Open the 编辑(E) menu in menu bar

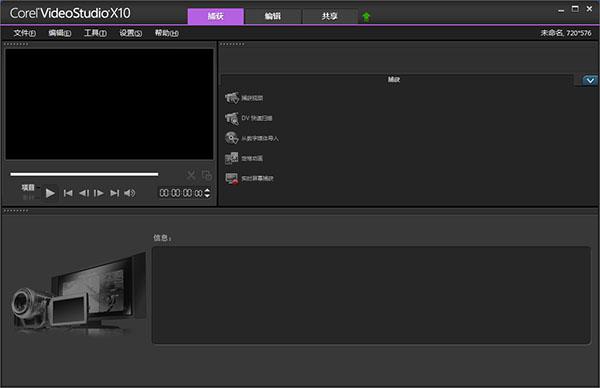coord(60,33)
